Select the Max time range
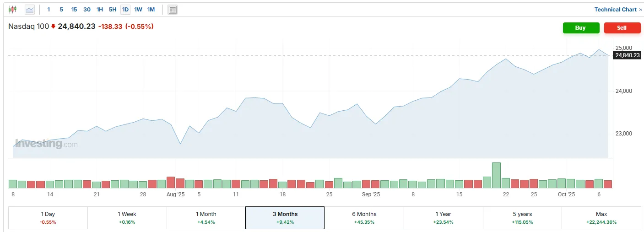The height and width of the screenshot is (232, 644). (601, 218)
